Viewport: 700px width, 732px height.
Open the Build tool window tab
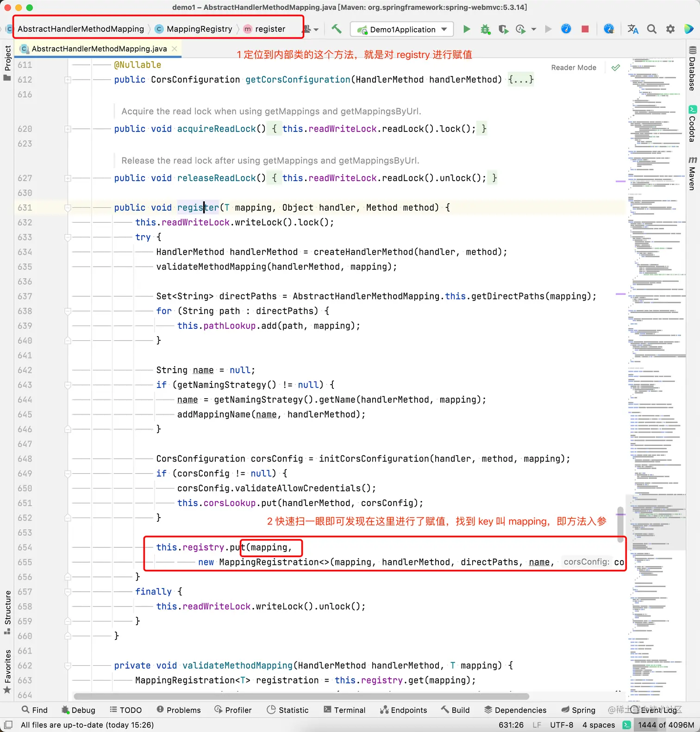pyautogui.click(x=455, y=710)
